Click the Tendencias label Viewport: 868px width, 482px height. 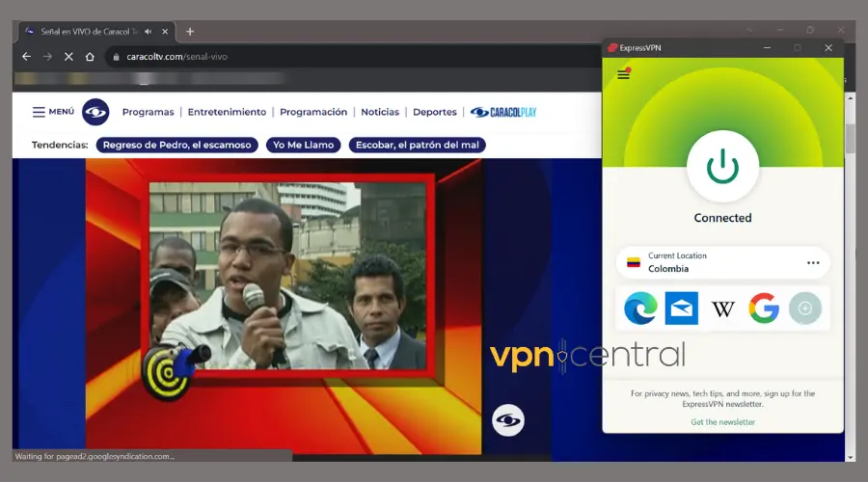[60, 145]
